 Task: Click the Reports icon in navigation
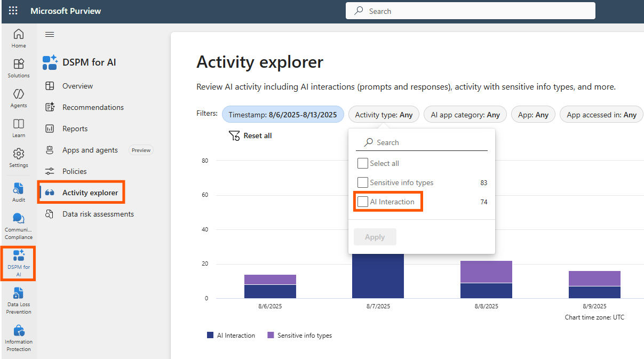coord(50,129)
